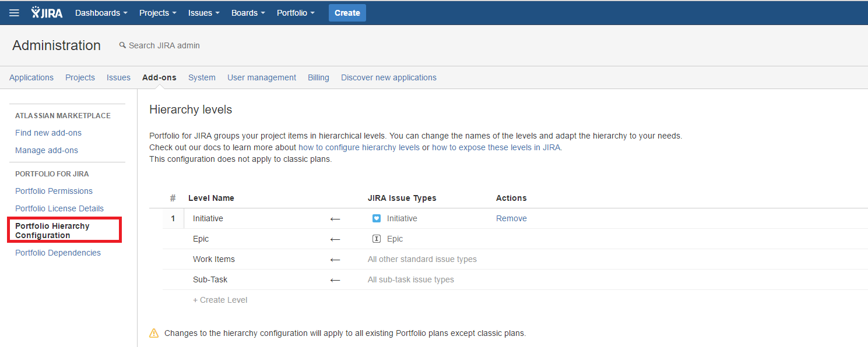Image resolution: width=868 pixels, height=347 pixels.
Task: Click the Level Name column header
Action: pos(211,198)
